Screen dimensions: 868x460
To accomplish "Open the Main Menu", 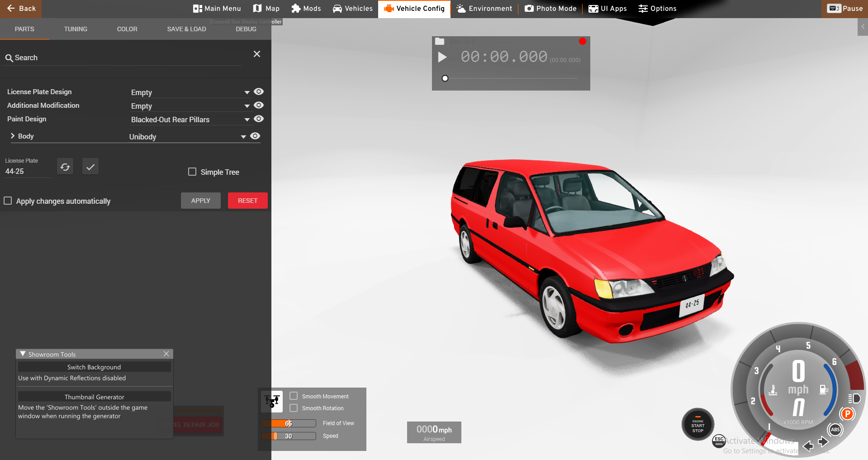I will click(x=217, y=9).
